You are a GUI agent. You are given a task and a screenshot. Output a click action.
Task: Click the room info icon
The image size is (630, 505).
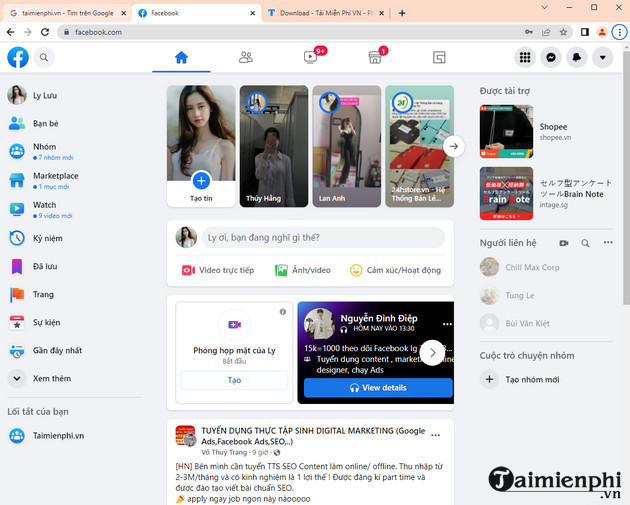point(283,312)
